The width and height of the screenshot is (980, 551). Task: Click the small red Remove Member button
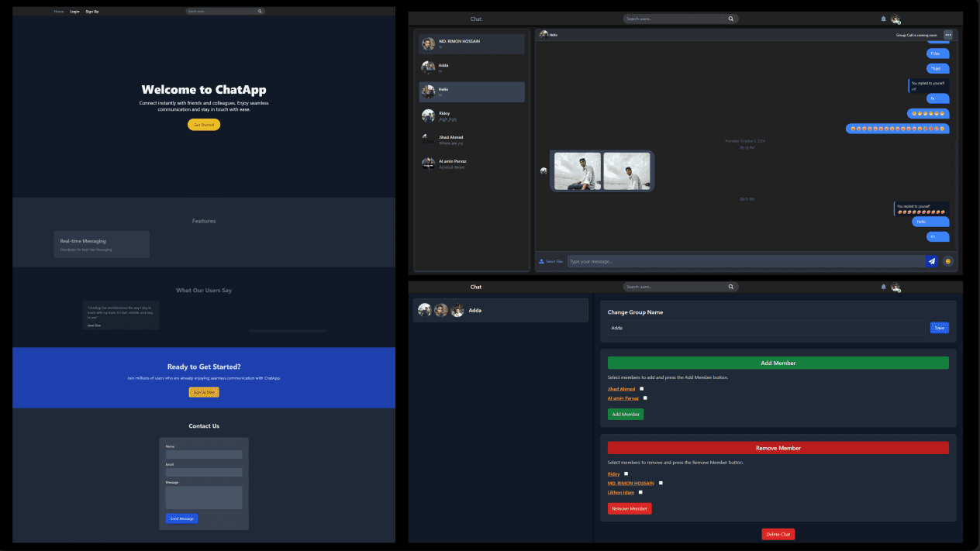pos(630,508)
